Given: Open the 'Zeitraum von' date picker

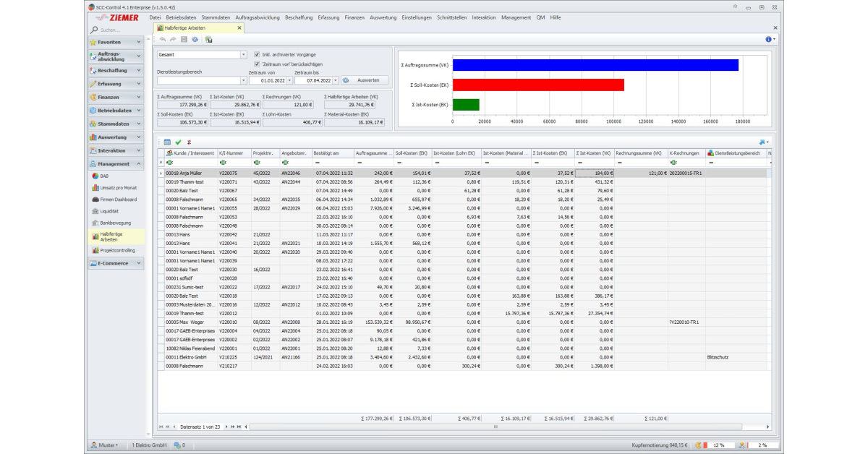Looking at the screenshot, I should 290,80.
